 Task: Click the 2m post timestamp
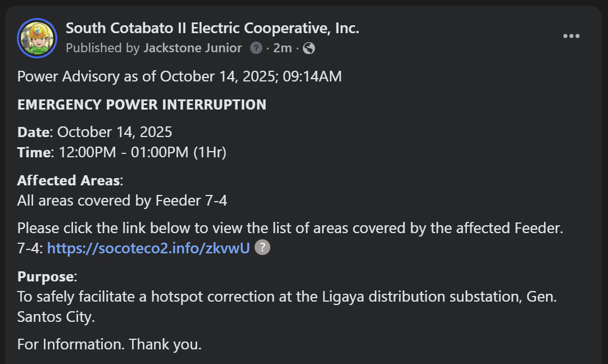point(282,48)
